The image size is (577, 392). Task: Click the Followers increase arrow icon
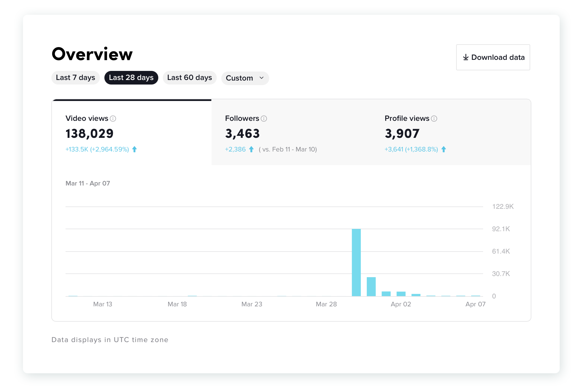[x=251, y=149]
